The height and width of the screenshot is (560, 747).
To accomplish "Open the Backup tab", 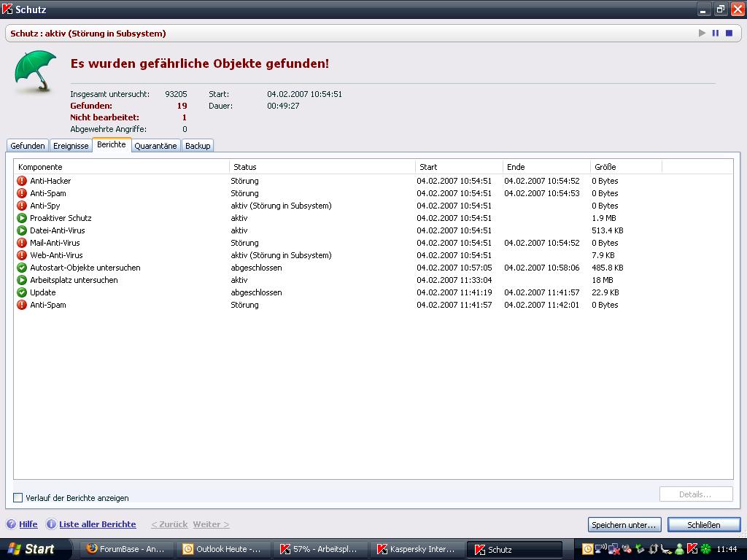I will click(x=198, y=146).
